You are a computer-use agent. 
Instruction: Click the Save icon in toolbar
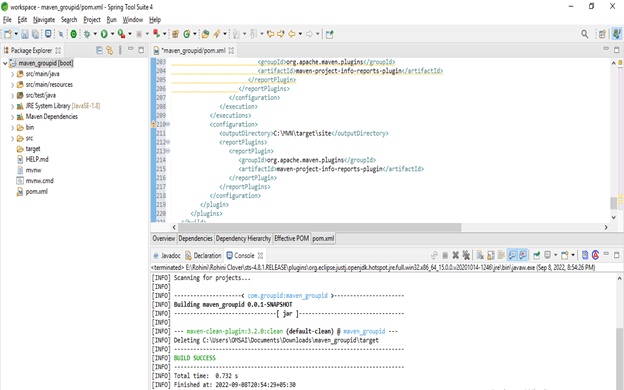tap(25, 34)
